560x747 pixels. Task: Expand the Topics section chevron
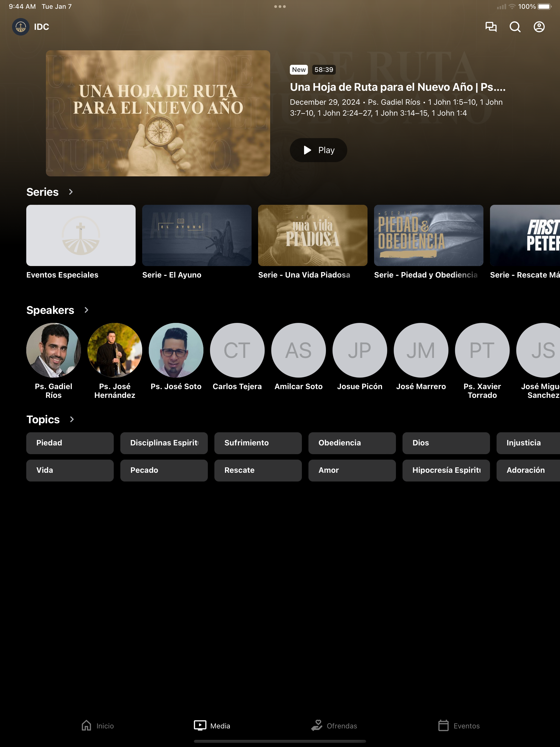(x=72, y=419)
